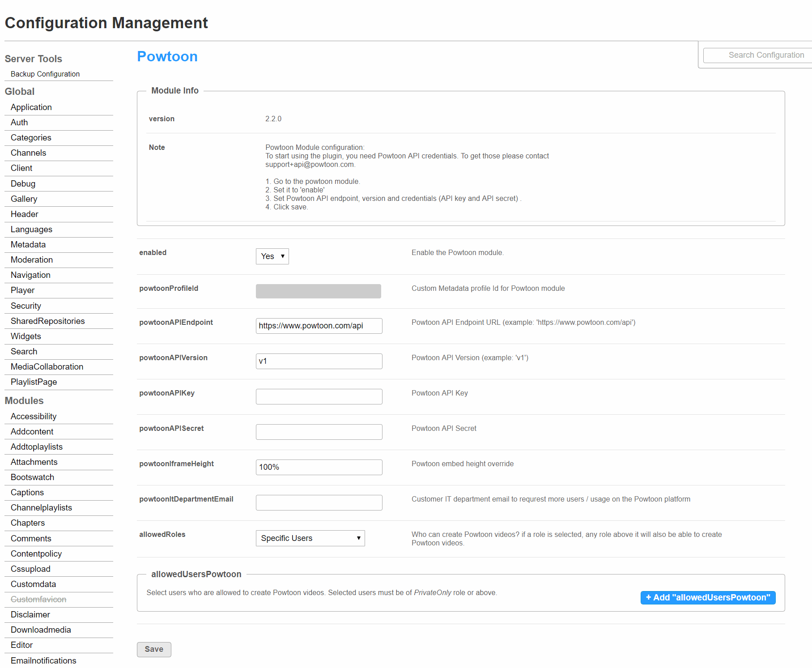The width and height of the screenshot is (812, 668).
Task: Open the Accessibility module
Action: [34, 417]
